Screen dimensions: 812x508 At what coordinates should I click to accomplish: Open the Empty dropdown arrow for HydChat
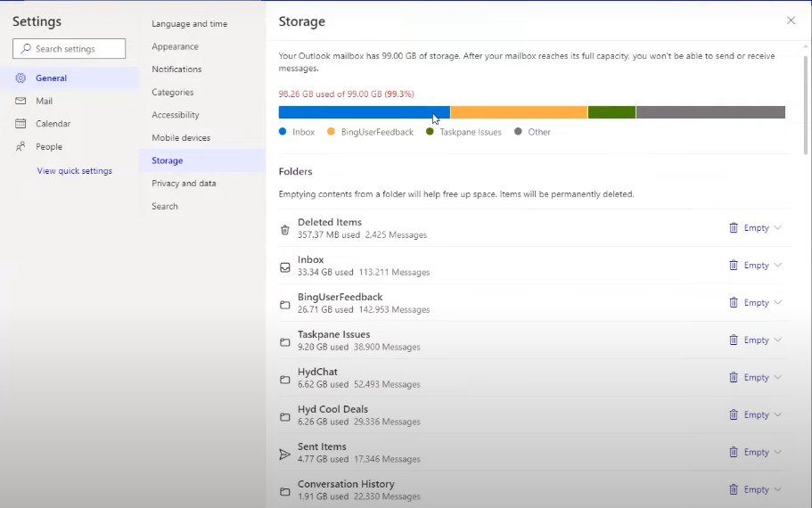(778, 378)
